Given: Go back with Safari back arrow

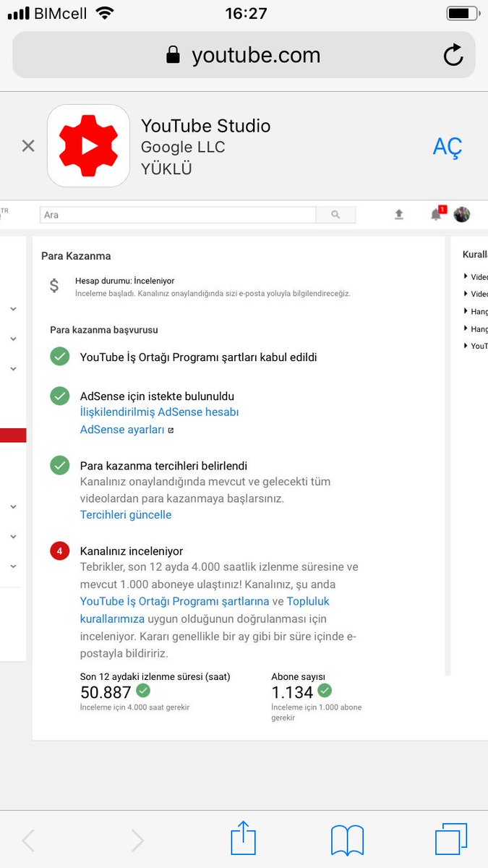Looking at the screenshot, I should [28, 841].
